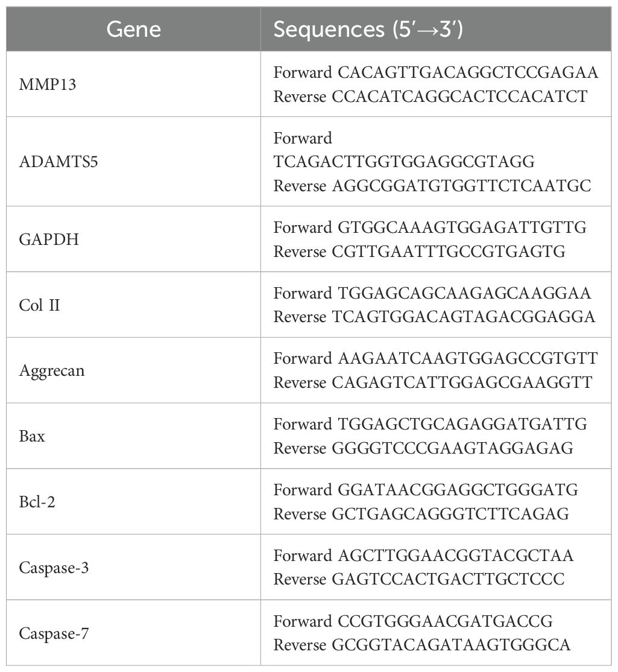
Task: Select the Caspase-7 gene cell
Action: (52, 633)
